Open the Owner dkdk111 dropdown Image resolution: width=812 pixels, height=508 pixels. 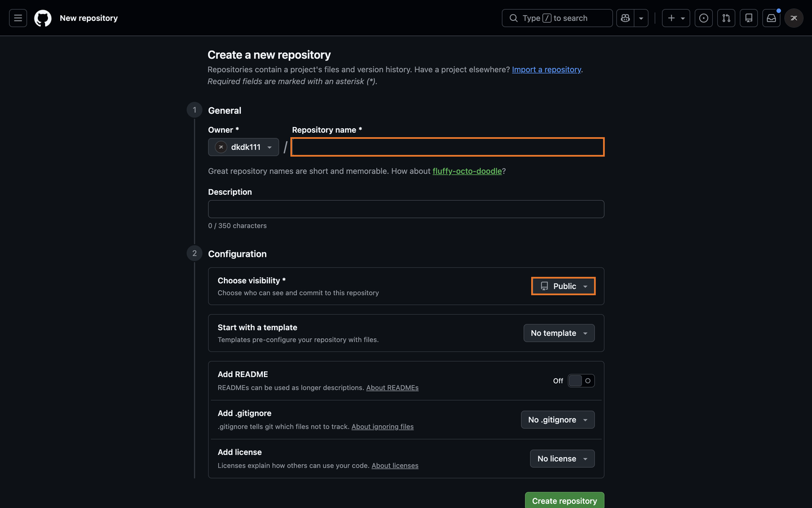[244, 147]
